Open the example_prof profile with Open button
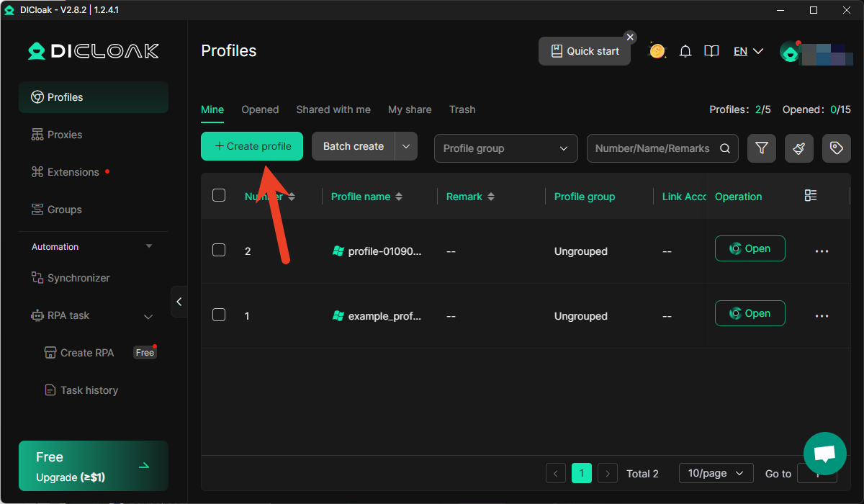The image size is (864, 504). tap(750, 313)
